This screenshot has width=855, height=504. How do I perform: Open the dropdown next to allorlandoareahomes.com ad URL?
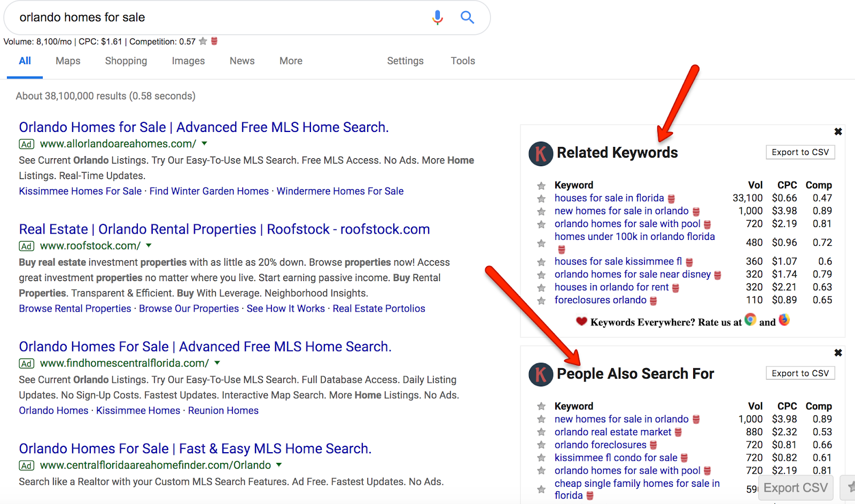pyautogui.click(x=205, y=143)
